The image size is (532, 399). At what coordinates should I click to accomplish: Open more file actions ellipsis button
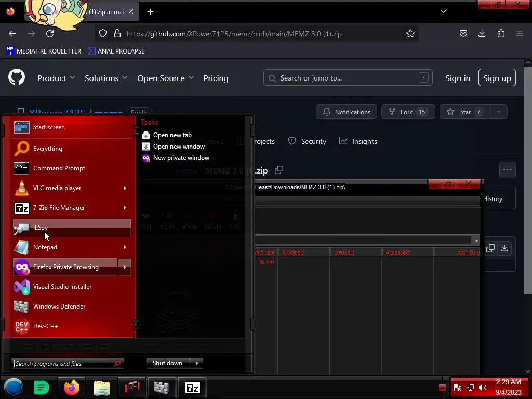coord(507,170)
